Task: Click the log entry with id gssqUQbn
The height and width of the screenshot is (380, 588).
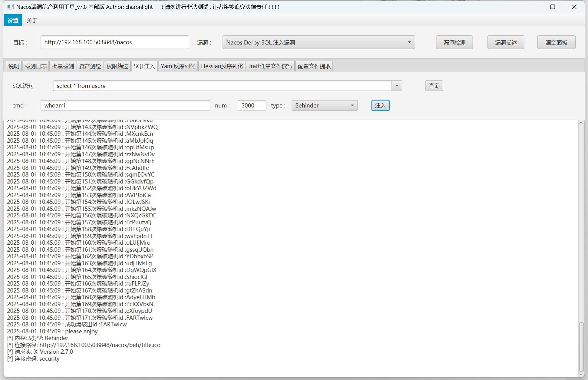Action: tap(80, 249)
